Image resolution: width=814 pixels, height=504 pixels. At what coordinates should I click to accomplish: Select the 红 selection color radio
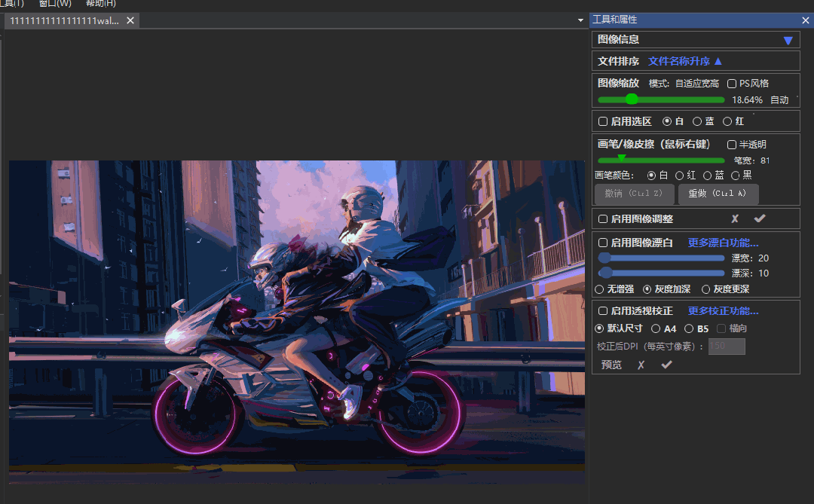coord(727,121)
